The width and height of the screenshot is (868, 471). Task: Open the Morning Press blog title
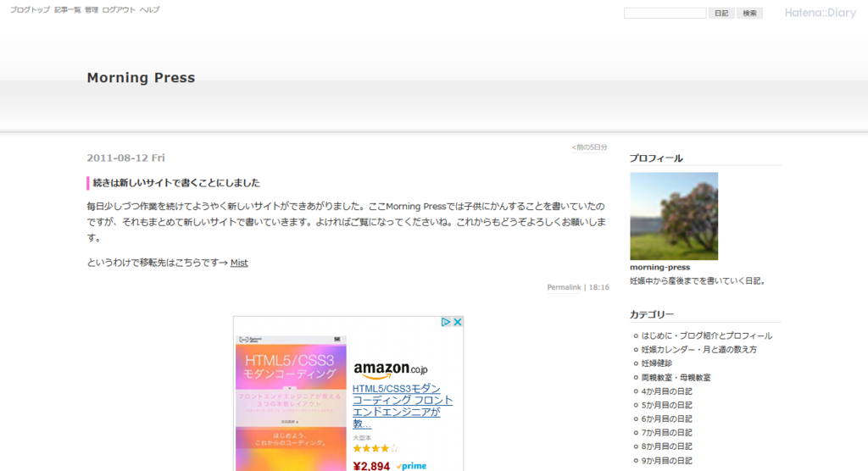[x=142, y=77]
